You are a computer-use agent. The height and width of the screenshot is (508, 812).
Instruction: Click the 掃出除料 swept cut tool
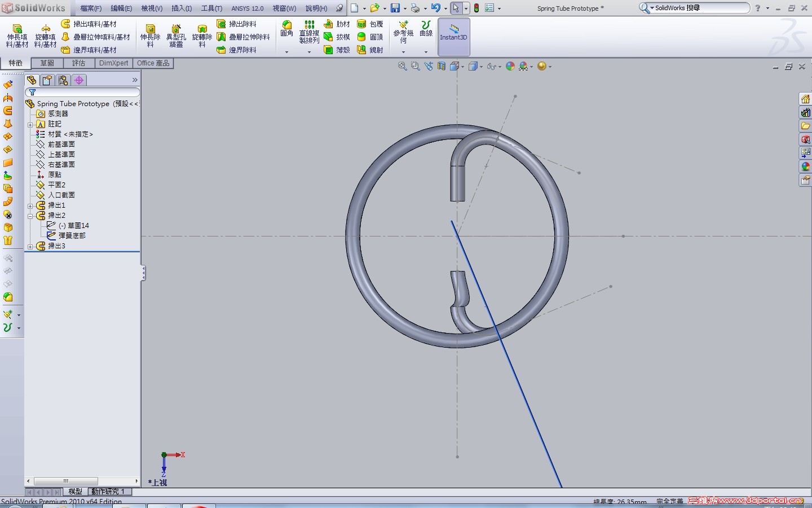[x=237, y=24]
